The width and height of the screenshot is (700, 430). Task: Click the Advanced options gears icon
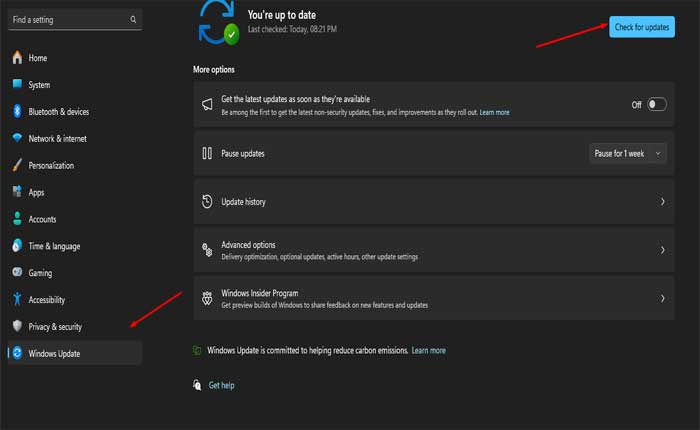pos(207,250)
